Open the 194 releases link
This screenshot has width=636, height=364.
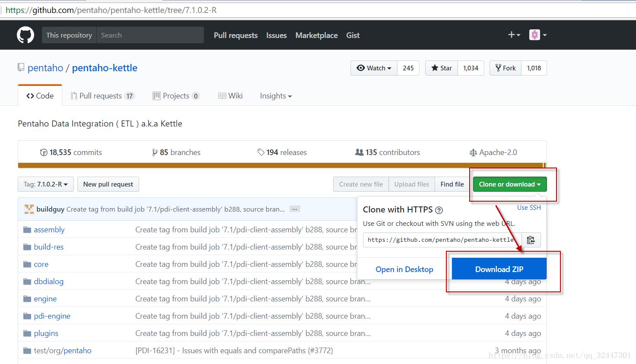coord(282,152)
